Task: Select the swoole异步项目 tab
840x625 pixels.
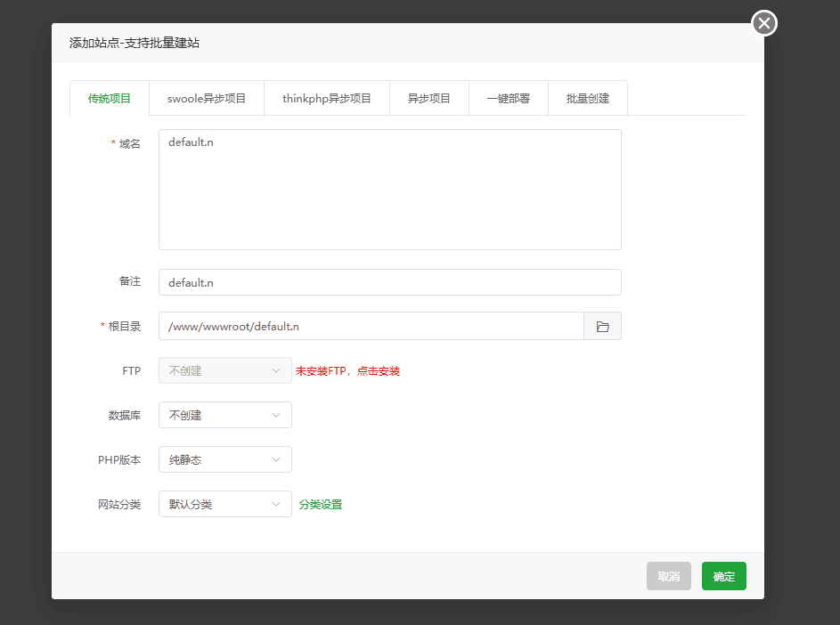Action: click(x=207, y=99)
